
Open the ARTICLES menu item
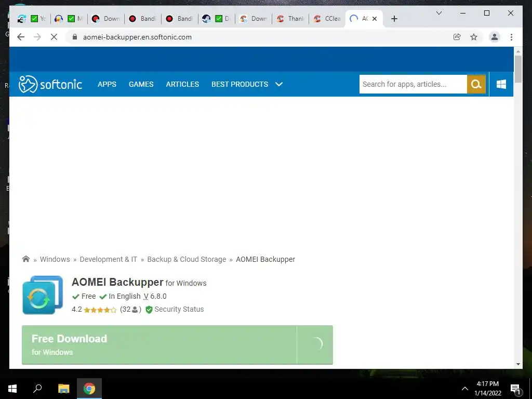pyautogui.click(x=182, y=84)
